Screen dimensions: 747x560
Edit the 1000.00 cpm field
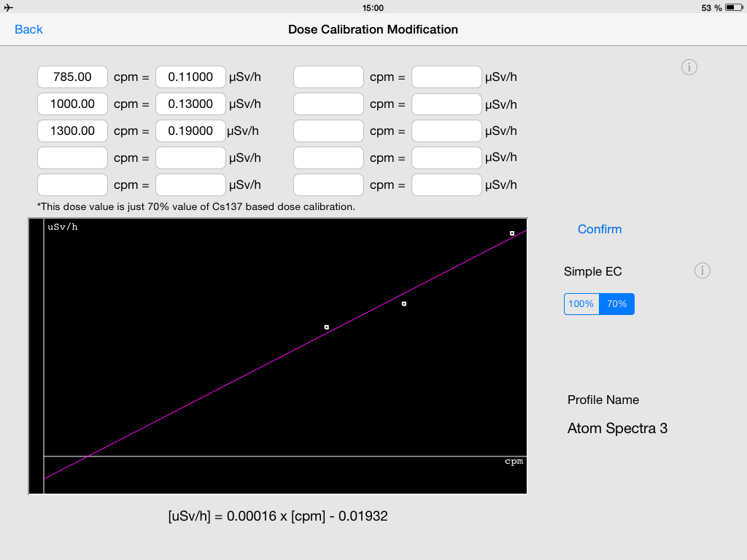tap(72, 104)
